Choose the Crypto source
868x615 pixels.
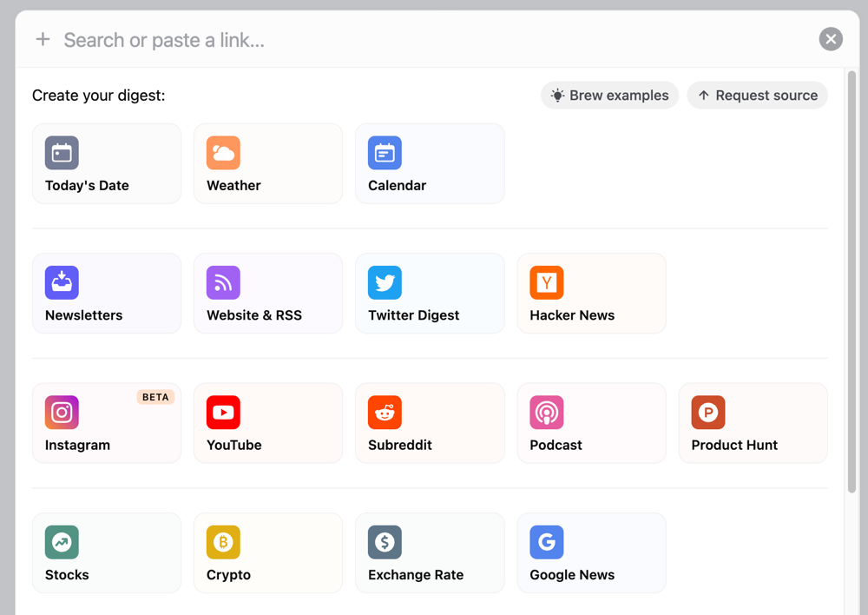268,552
